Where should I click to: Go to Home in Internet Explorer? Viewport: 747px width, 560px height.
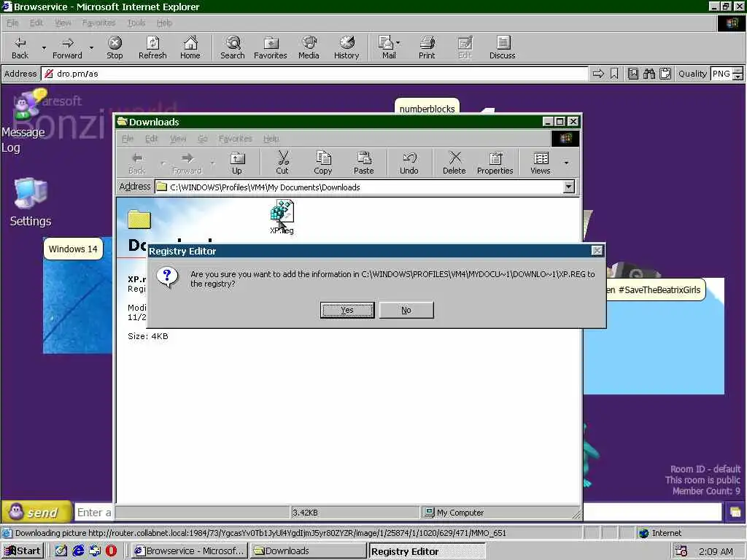(x=190, y=47)
